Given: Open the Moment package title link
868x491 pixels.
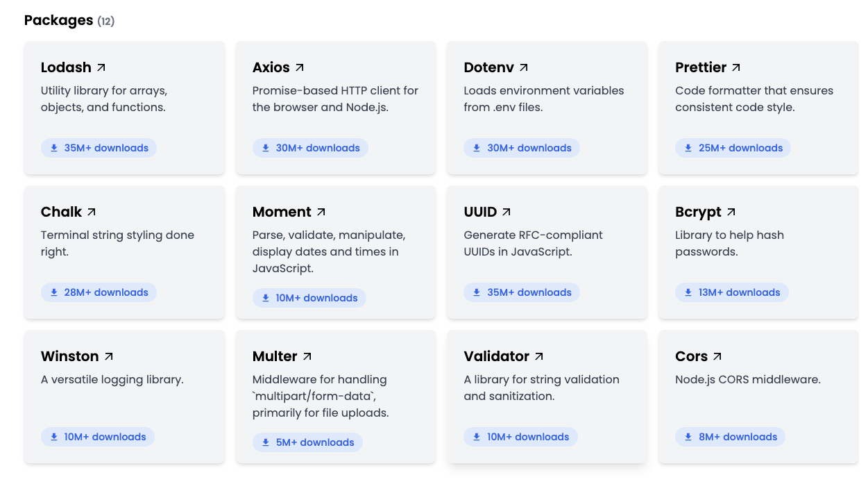Looking at the screenshot, I should point(282,212).
